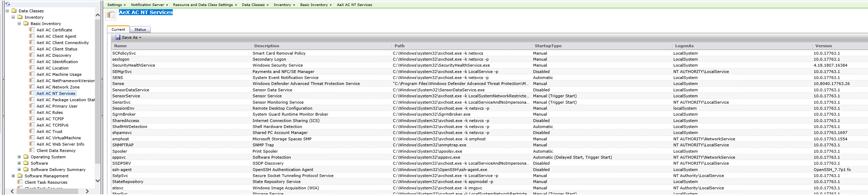Select AeX AC Primary User in tree
The image size is (868, 195).
coord(57,106)
